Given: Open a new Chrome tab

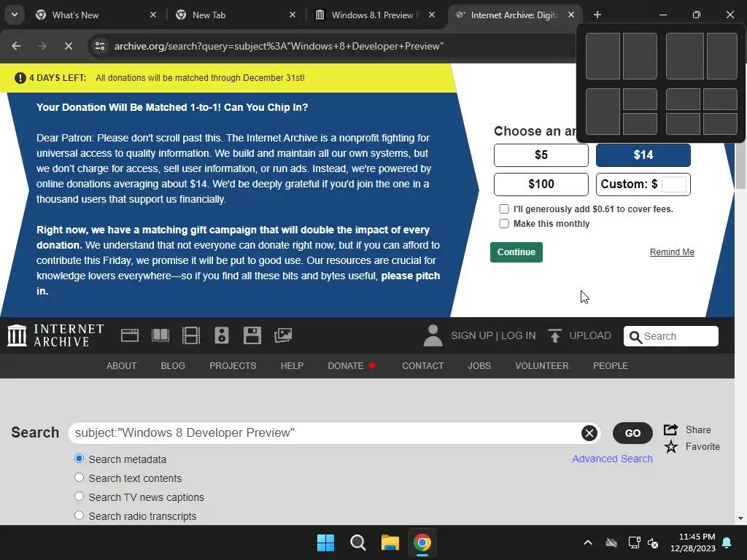Looking at the screenshot, I should coord(597,15).
